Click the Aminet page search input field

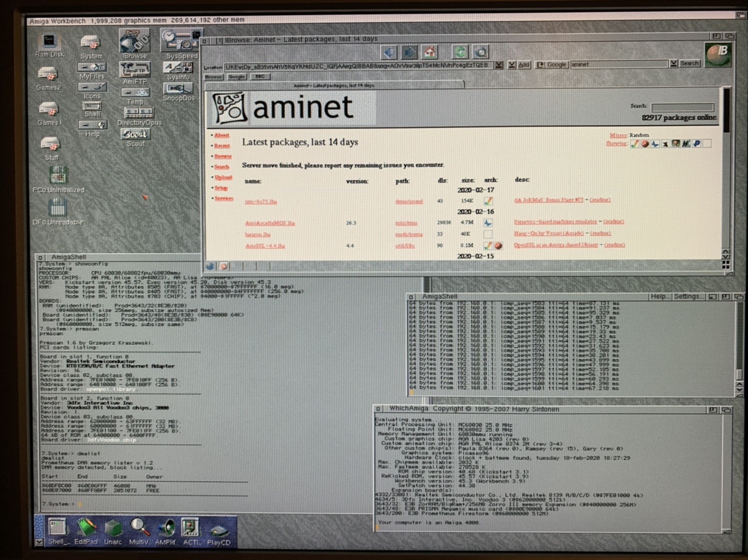click(x=683, y=107)
